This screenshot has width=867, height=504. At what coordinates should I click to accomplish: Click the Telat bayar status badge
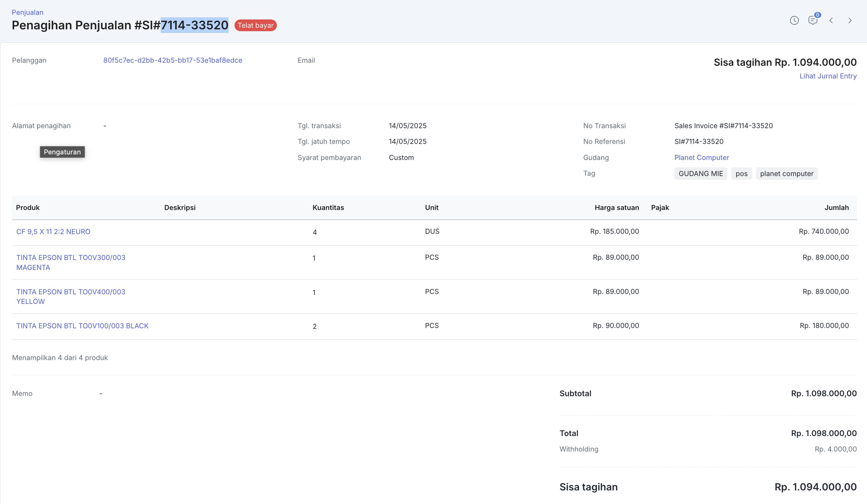point(255,25)
